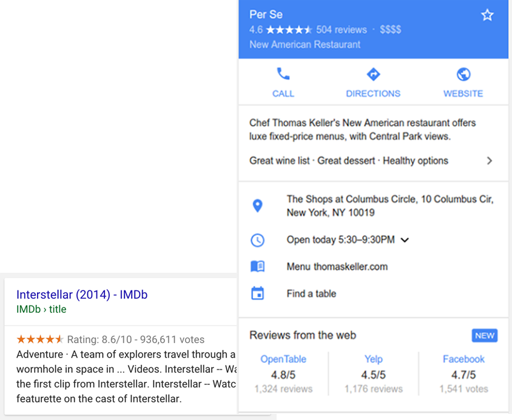The image size is (512, 420).
Task: Select the 504 reviews count text
Action: click(x=342, y=29)
